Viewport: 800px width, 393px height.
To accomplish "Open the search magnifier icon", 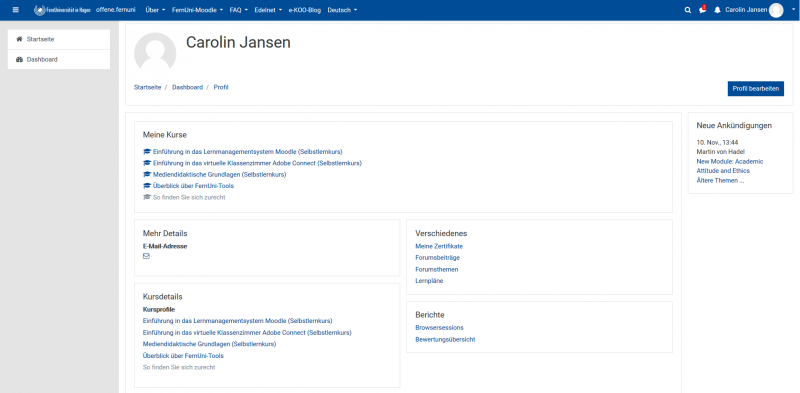I will click(687, 10).
